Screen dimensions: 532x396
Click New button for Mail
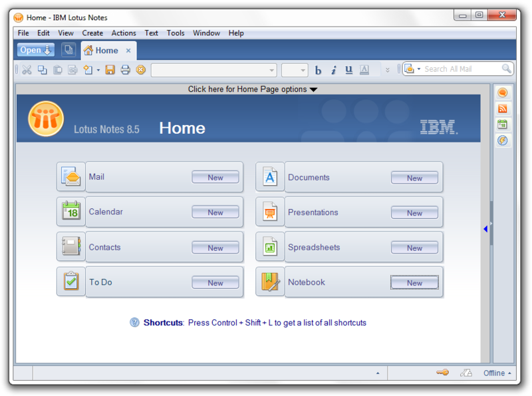click(215, 177)
